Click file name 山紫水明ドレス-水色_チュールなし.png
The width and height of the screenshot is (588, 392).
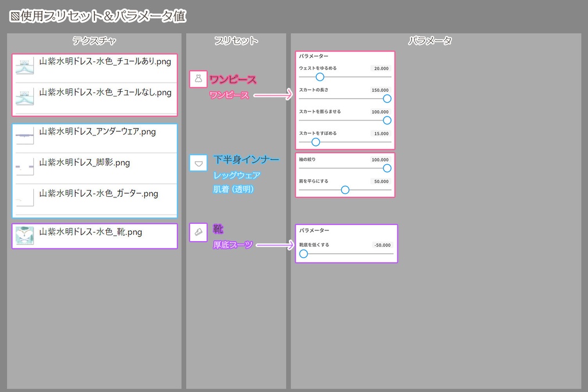pos(105,92)
